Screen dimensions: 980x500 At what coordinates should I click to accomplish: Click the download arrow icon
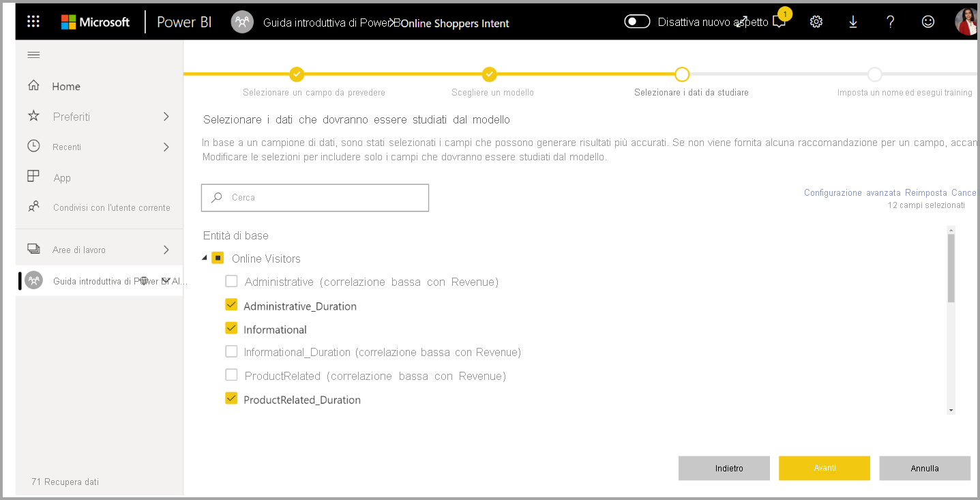point(852,22)
